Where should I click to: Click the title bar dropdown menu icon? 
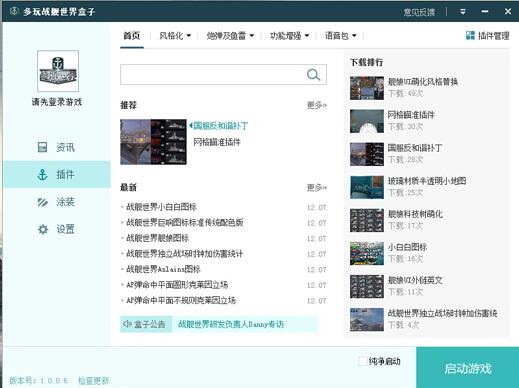tap(463, 12)
